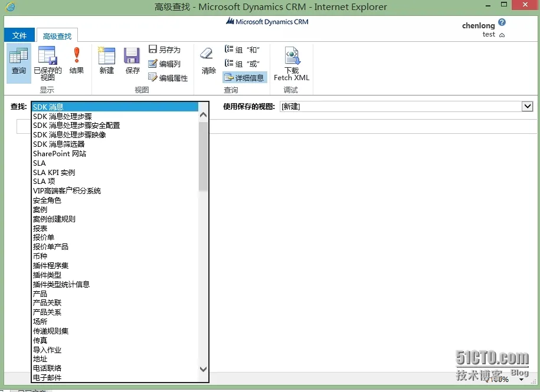The height and width of the screenshot is (392, 540).
Task: Click Internet Explorer logo in title bar
Action: click(x=11, y=6)
